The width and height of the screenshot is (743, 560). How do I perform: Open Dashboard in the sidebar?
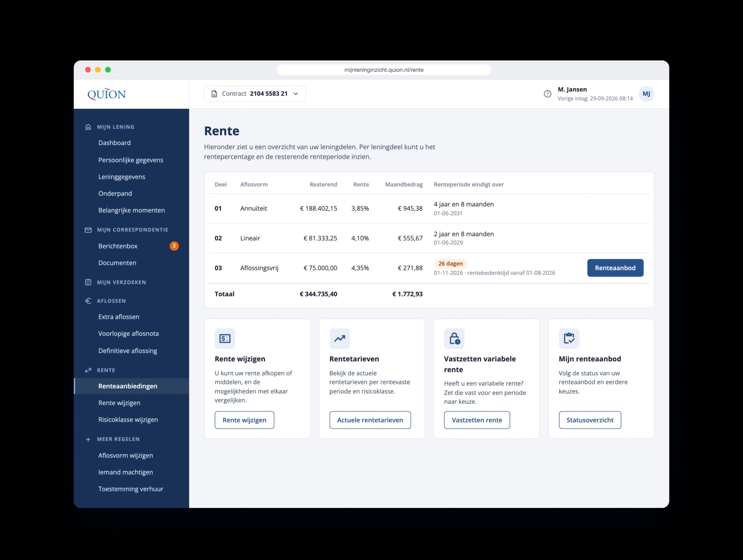(115, 143)
